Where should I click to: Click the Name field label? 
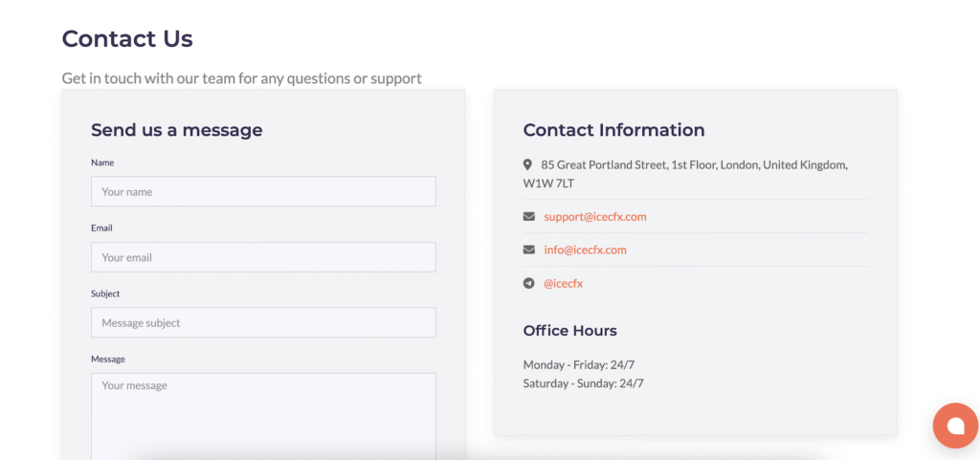click(102, 163)
